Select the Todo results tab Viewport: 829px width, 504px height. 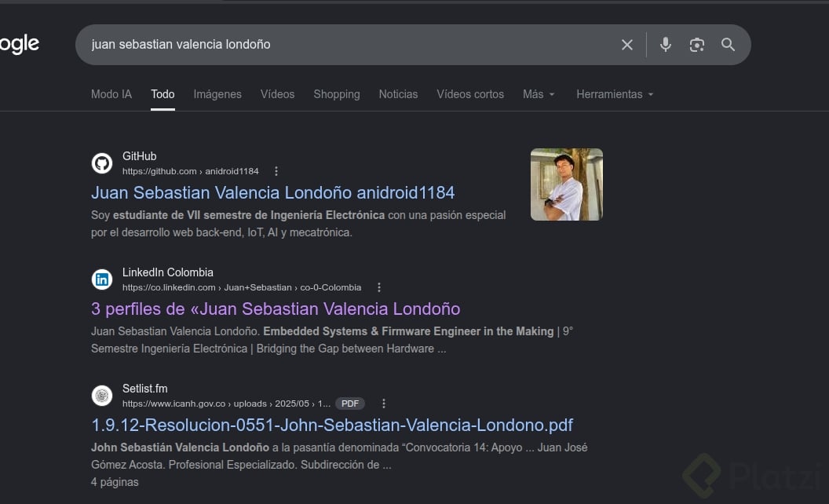(163, 94)
